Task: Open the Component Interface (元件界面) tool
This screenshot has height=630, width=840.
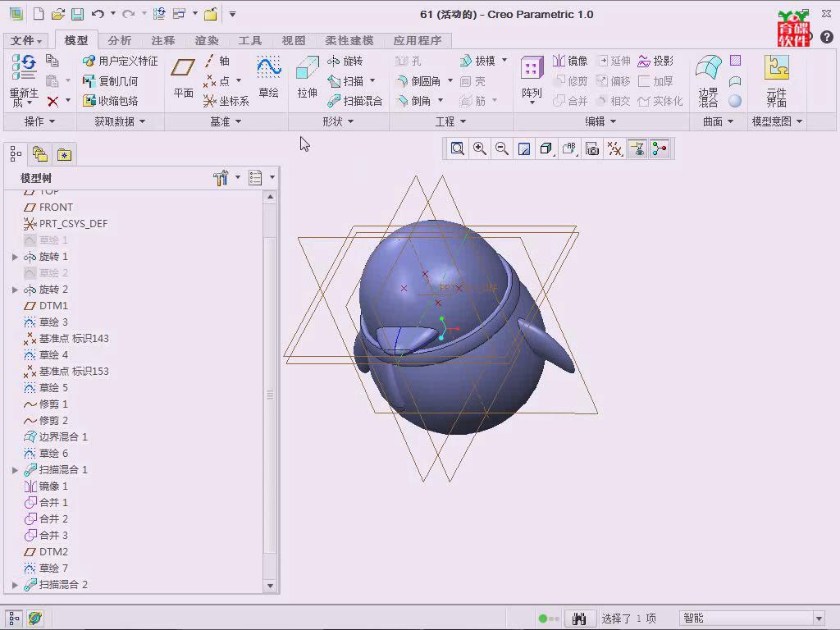Action: [x=776, y=80]
